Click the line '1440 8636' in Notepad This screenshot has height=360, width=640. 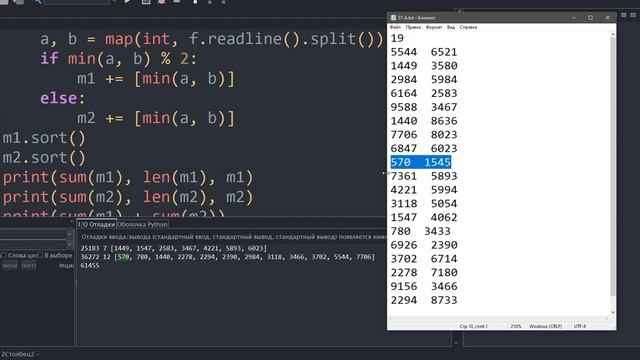pyautogui.click(x=424, y=121)
